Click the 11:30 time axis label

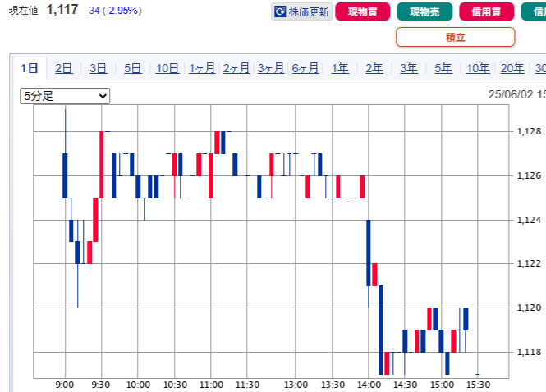coord(248,385)
